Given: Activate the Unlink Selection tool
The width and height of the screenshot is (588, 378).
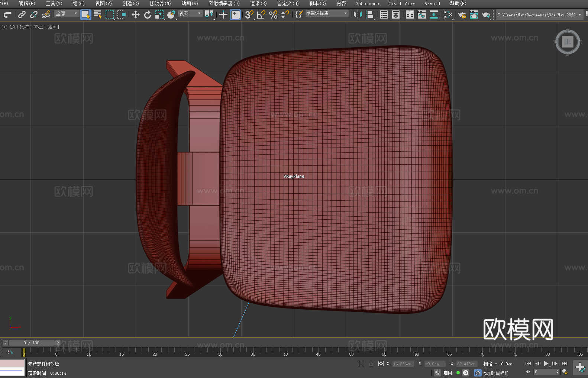Looking at the screenshot, I should click(x=34, y=14).
